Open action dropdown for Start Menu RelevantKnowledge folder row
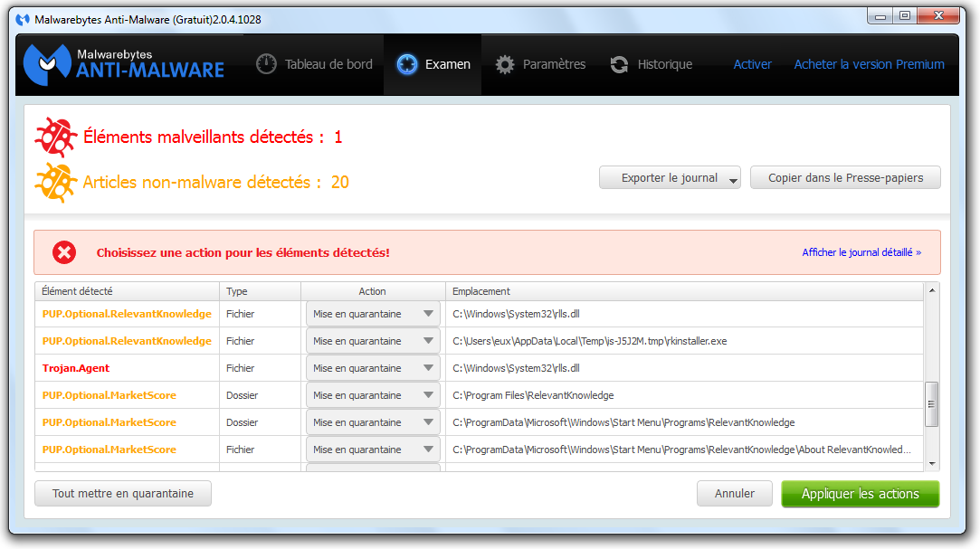980x549 pixels. pyautogui.click(x=373, y=422)
